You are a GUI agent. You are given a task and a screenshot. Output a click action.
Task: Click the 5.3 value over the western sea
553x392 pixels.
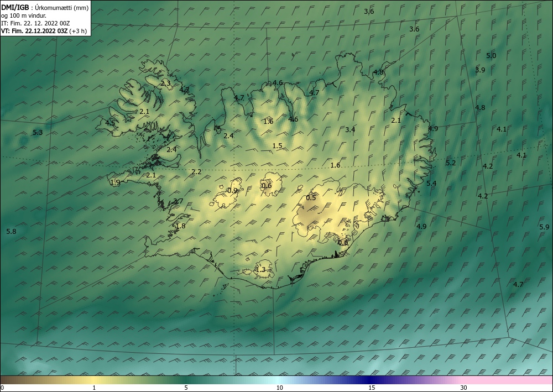[x=38, y=133]
